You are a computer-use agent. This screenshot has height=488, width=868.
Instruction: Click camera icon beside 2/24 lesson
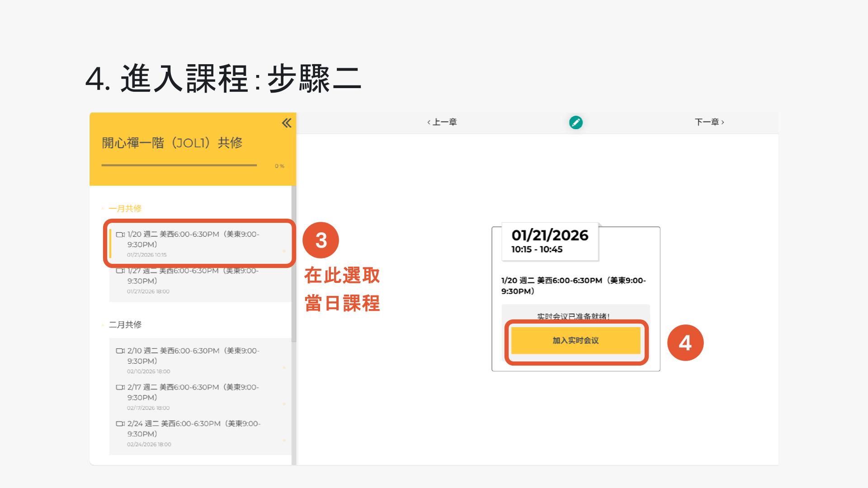point(120,424)
